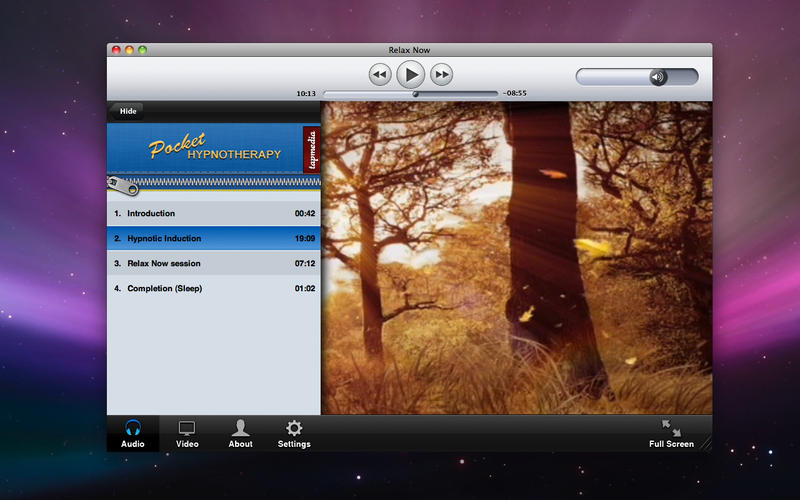The image size is (800, 500).
Task: Select the Introduction track
Action: [x=214, y=214]
